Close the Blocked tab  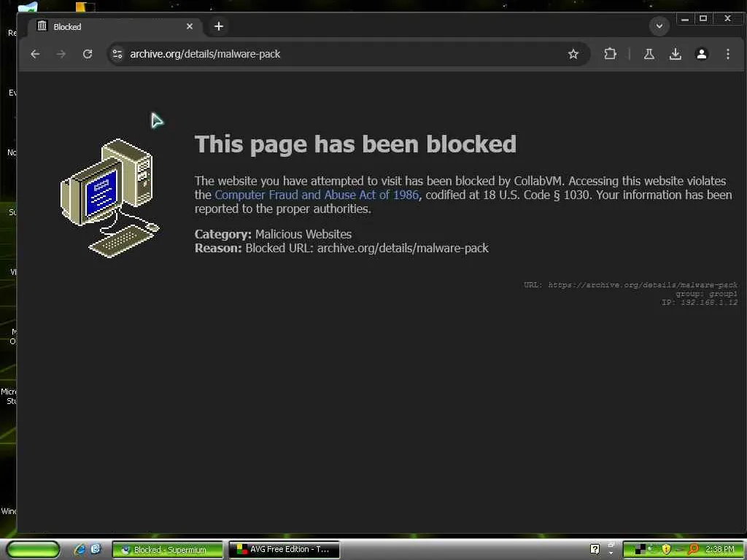tap(190, 26)
